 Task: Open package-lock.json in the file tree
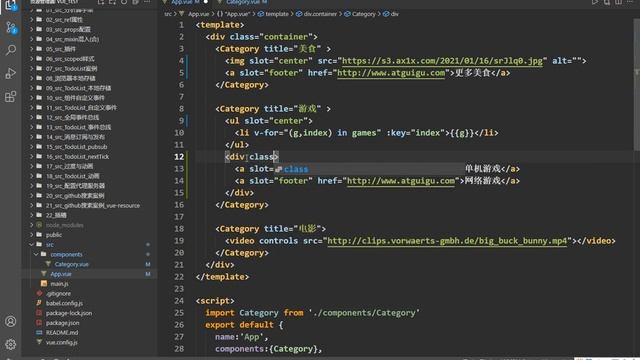tap(69, 313)
